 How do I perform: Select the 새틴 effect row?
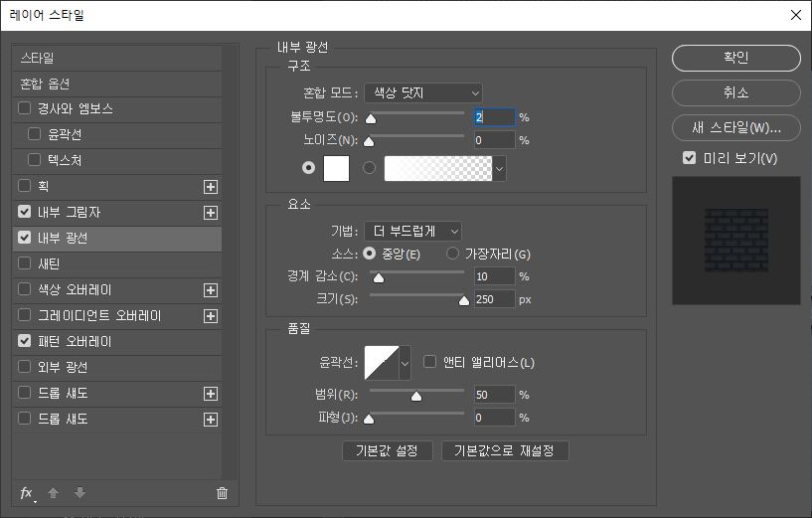coord(117,264)
